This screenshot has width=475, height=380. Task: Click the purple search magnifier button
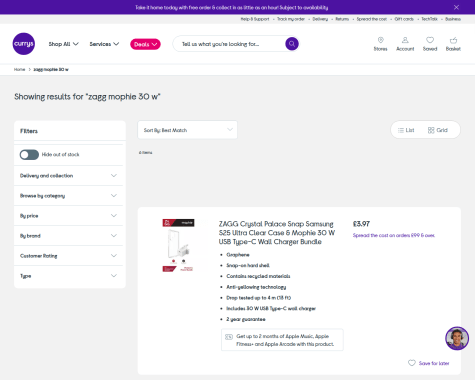coord(292,44)
